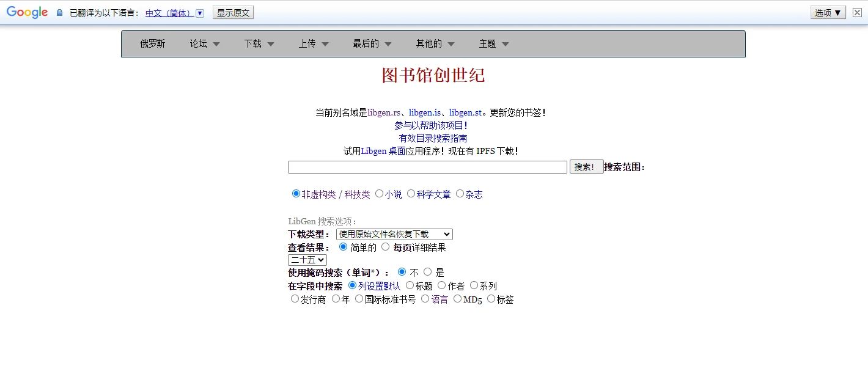Click the 搜索！ button
Screen dimensions: 868x385
point(586,167)
